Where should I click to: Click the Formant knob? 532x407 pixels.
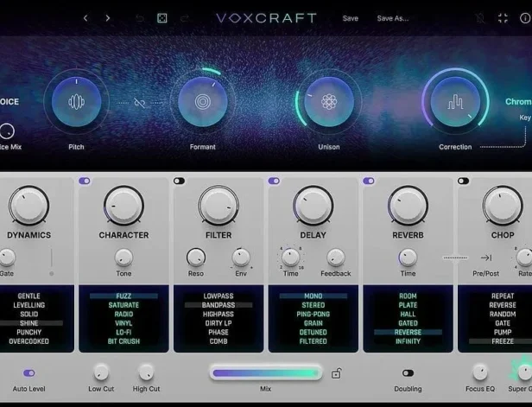pos(203,102)
